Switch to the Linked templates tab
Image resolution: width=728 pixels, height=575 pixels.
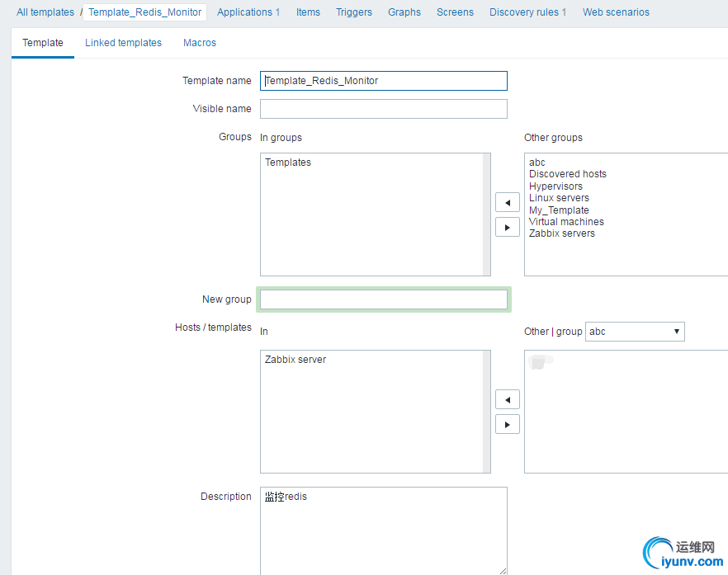point(123,43)
